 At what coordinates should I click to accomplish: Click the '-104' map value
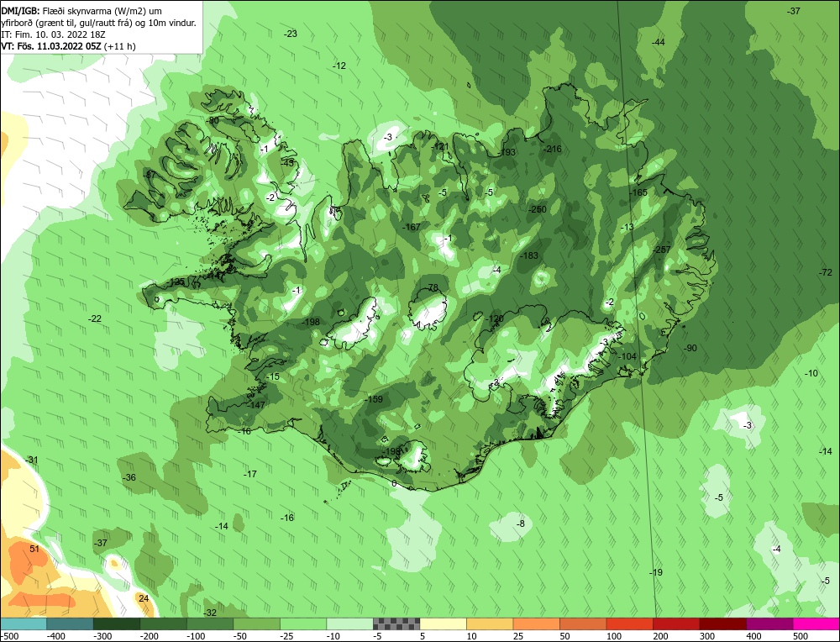(x=627, y=356)
